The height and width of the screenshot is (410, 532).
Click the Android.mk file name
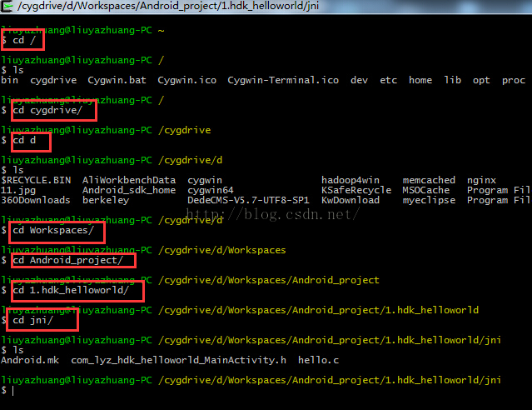[30, 360]
